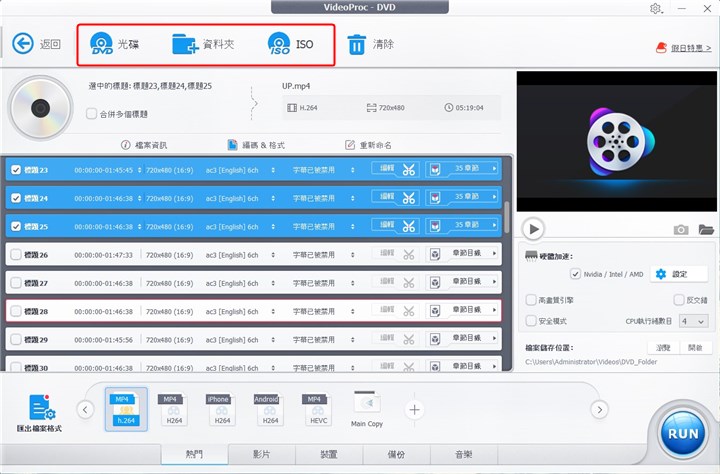The width and height of the screenshot is (720, 474).
Task: Expand 章節目錄 for 標題26
Action: pyautogui.click(x=494, y=253)
